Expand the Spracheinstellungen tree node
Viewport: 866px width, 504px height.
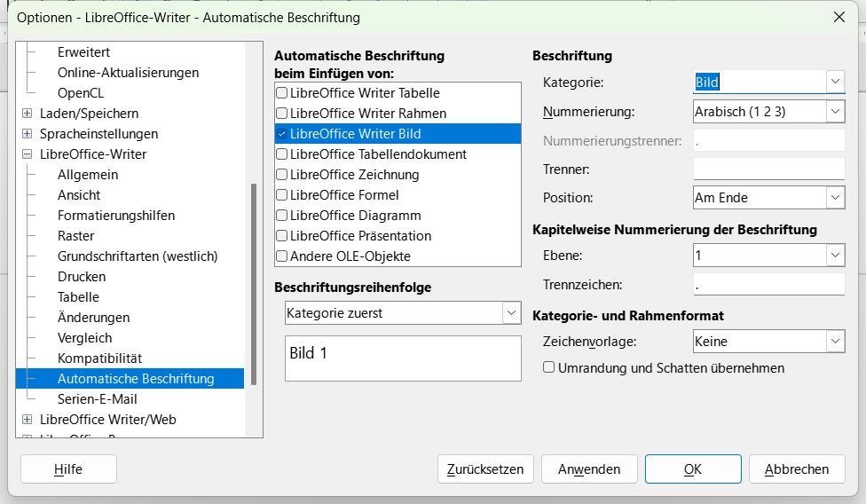pos(27,134)
